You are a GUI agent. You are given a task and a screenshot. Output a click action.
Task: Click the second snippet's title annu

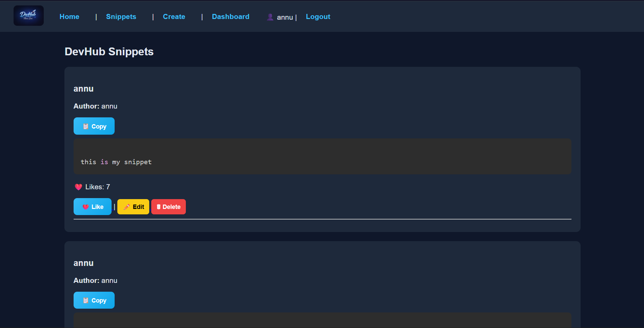pyautogui.click(x=83, y=263)
